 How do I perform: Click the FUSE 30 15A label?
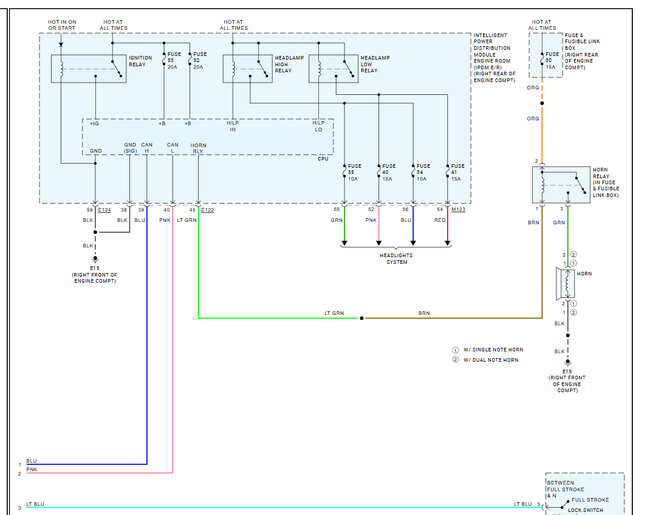pos(552,61)
